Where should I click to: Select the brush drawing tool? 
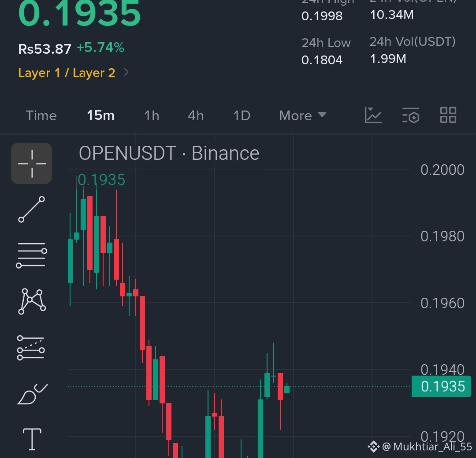coord(32,394)
